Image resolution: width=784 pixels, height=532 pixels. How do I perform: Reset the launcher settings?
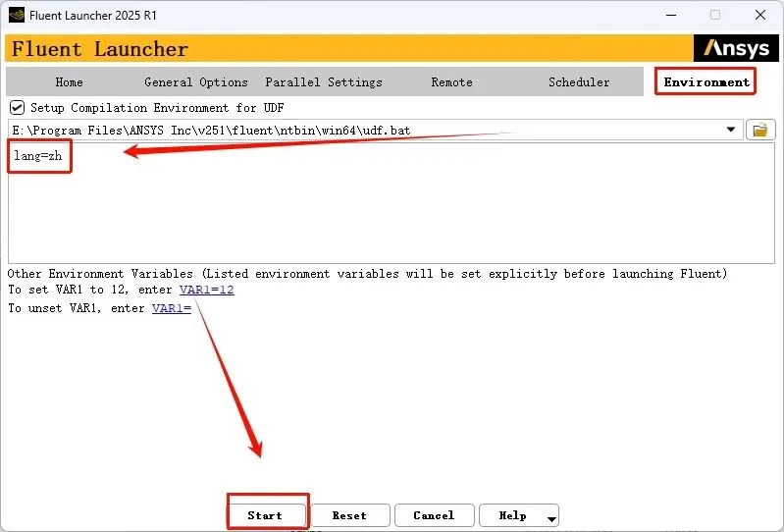pos(350,515)
